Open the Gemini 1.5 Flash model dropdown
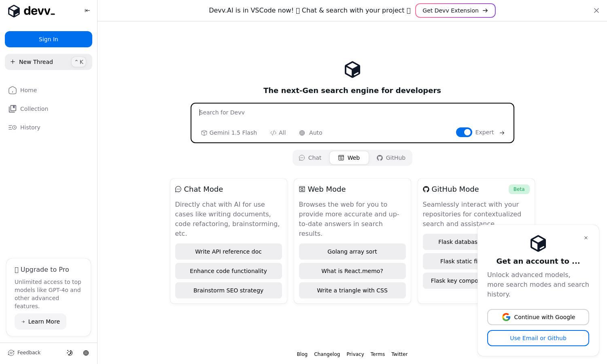Screen dimensions: 607x364 229,133
